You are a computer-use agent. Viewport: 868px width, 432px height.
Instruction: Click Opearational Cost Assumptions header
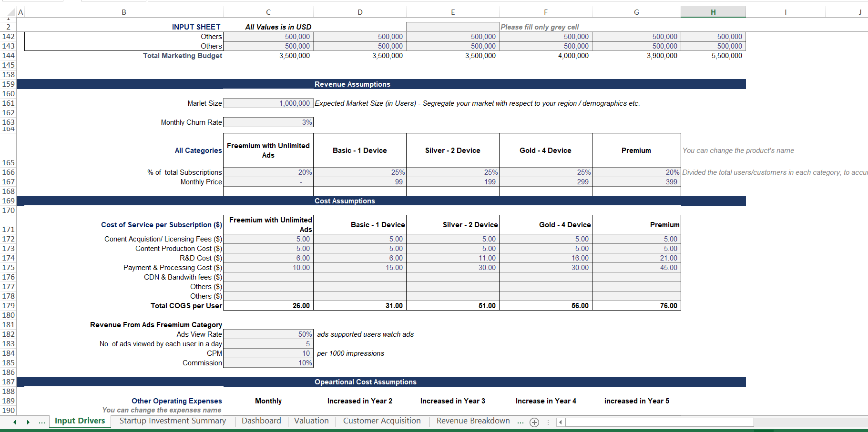point(366,382)
